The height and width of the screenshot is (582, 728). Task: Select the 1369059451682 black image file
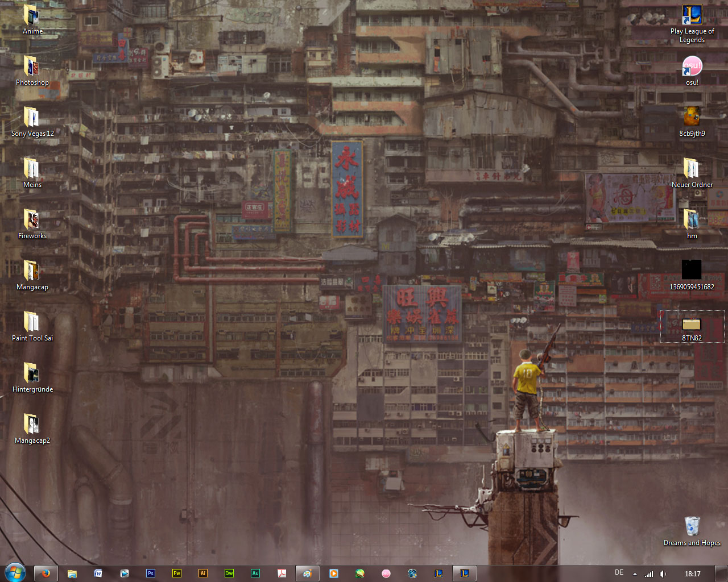tap(692, 276)
